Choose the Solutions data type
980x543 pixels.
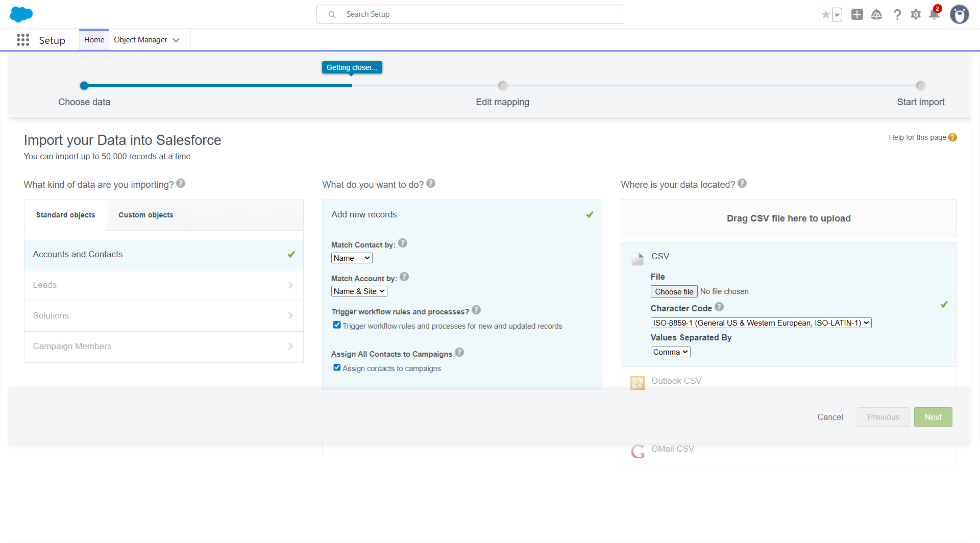pyautogui.click(x=164, y=316)
